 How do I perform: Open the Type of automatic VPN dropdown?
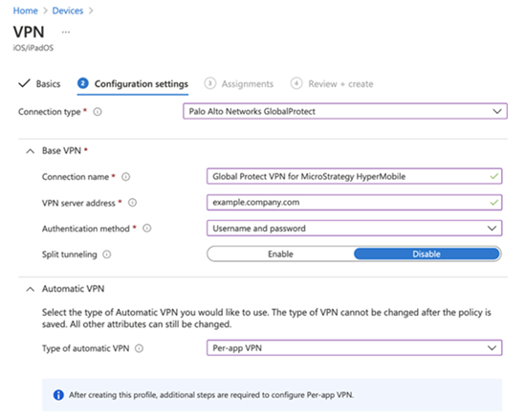[354, 348]
